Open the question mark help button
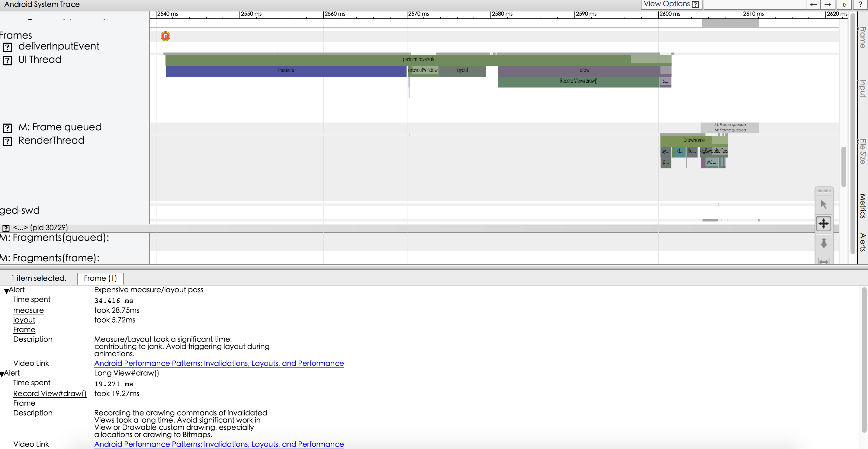 coord(860,5)
